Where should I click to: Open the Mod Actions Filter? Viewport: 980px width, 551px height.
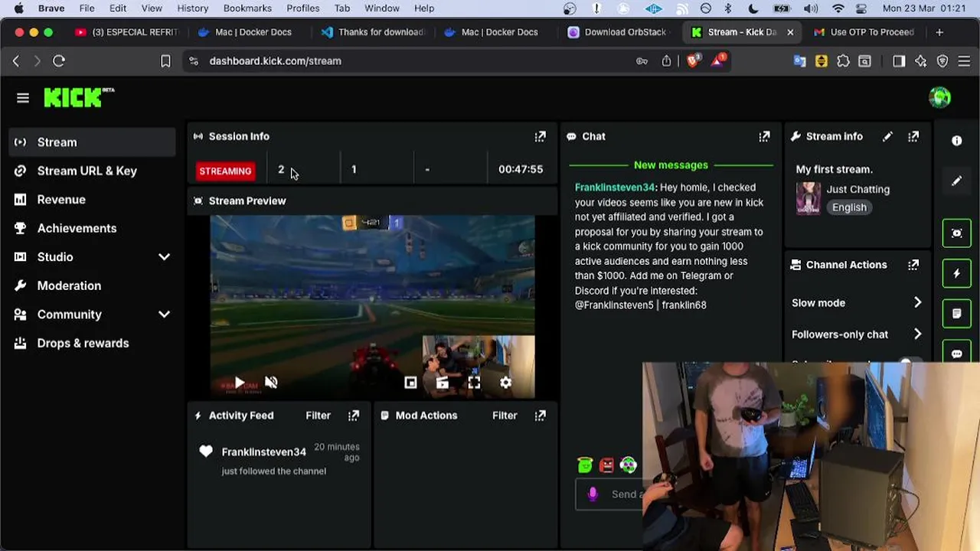click(x=505, y=416)
